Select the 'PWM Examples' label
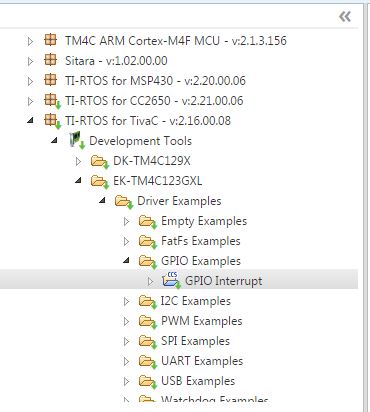The width and height of the screenshot is (370, 412). tap(202, 321)
